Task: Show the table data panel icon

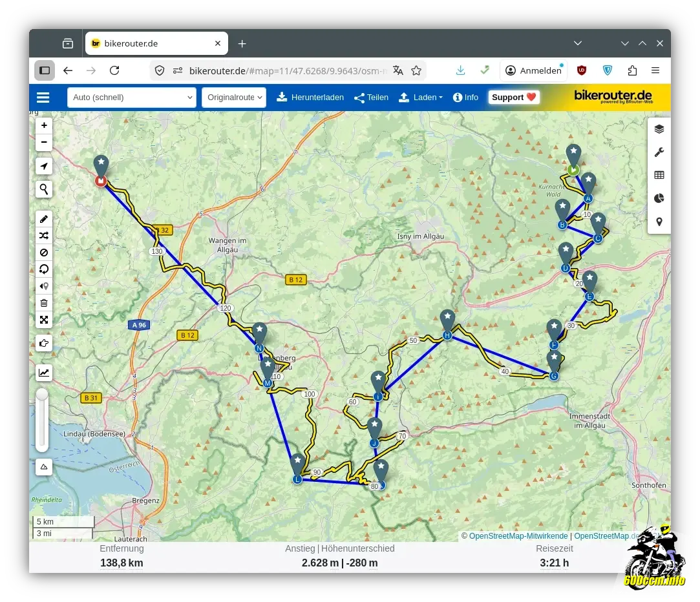Action: coord(659,175)
